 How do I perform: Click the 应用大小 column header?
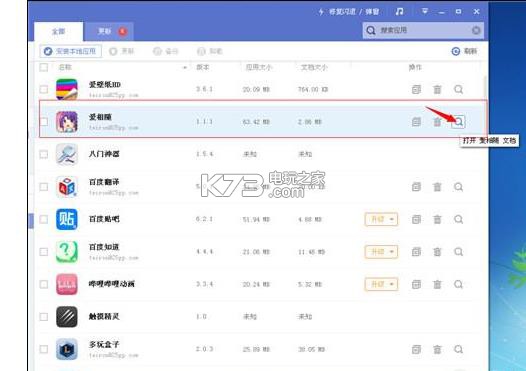click(258, 67)
